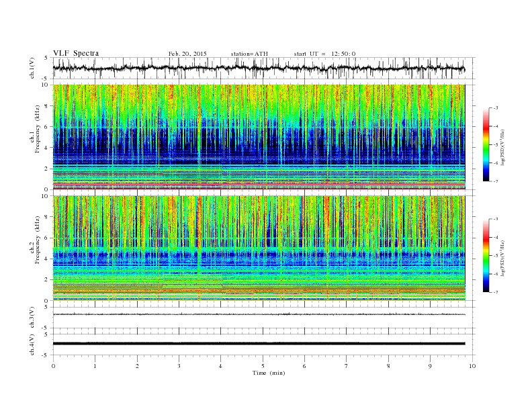This screenshot has width=532, height=411.
Task: Click the ch.1 "Frequency (kHz)" axis label
Action: point(38,129)
